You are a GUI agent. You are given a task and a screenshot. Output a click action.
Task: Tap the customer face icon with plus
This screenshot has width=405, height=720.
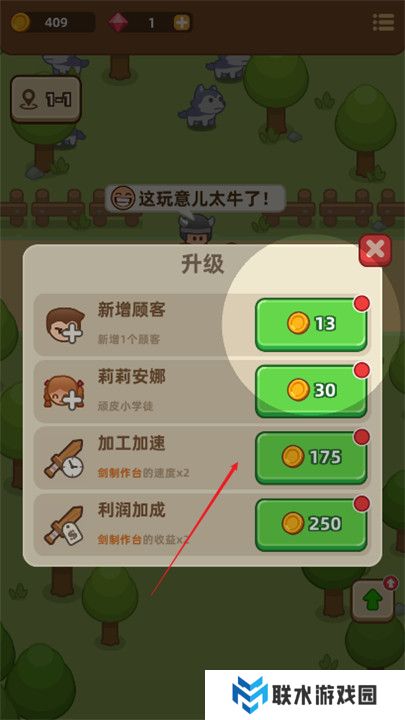coord(66,326)
